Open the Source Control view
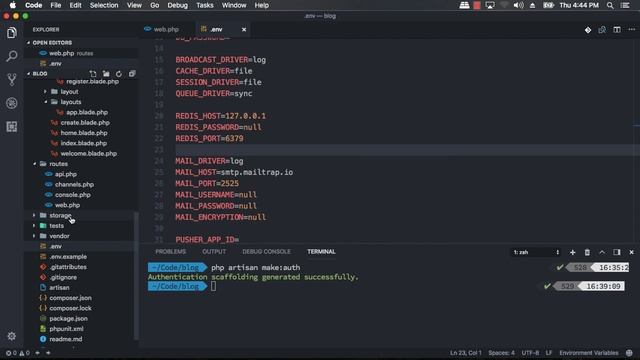Image resolution: width=640 pixels, height=360 pixels. 12,79
